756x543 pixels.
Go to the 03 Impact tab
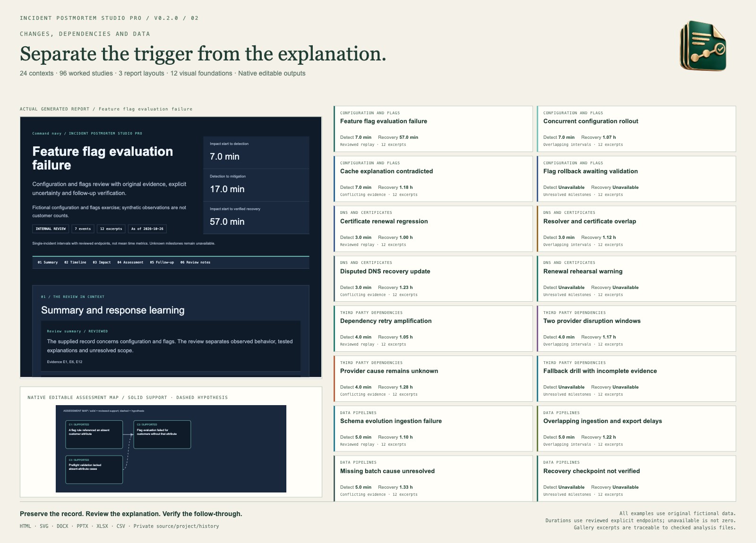(x=102, y=263)
